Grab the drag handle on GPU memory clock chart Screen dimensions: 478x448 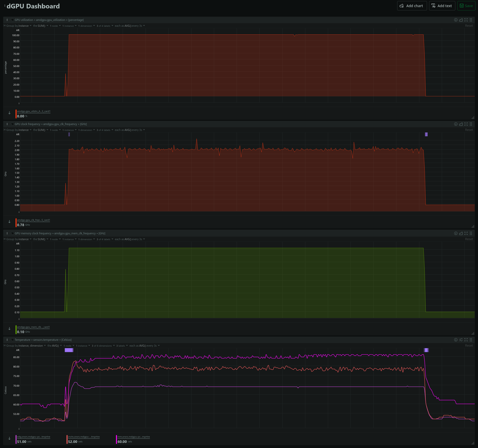coord(471,233)
